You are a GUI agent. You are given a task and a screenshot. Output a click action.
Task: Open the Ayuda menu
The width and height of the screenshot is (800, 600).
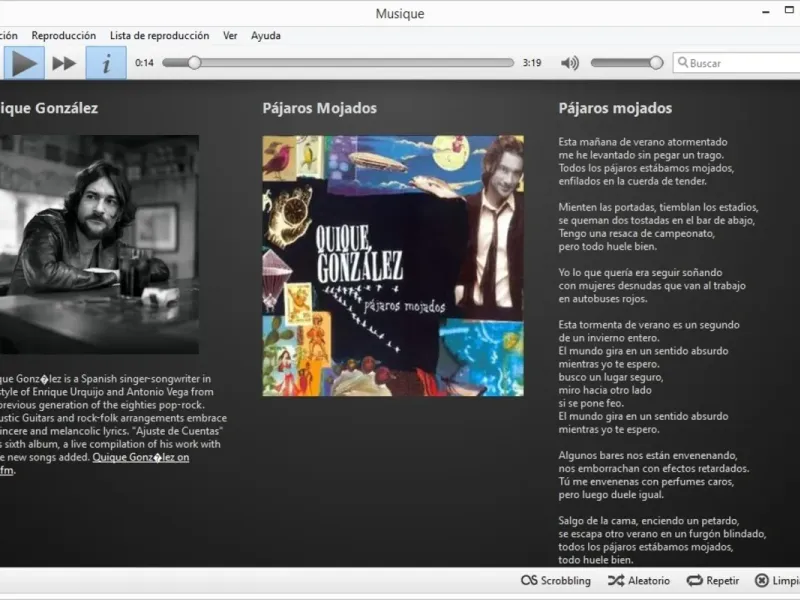pyautogui.click(x=266, y=36)
